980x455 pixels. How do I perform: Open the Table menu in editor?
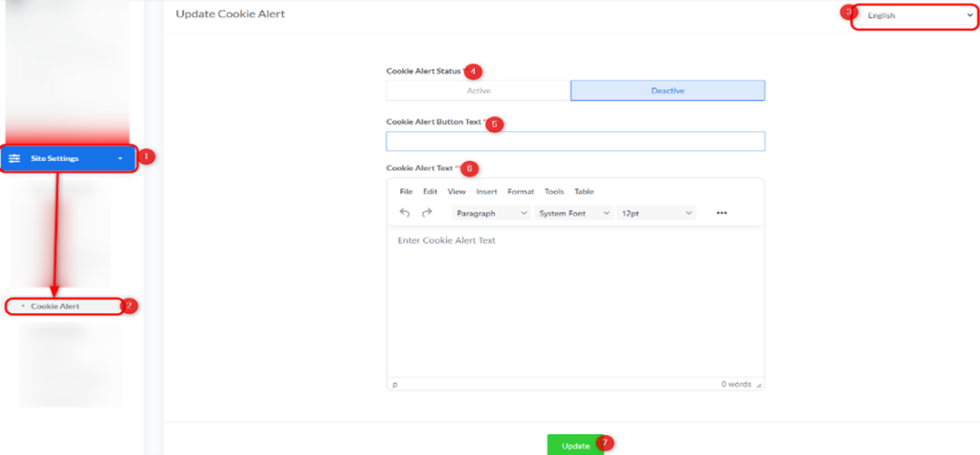click(584, 192)
